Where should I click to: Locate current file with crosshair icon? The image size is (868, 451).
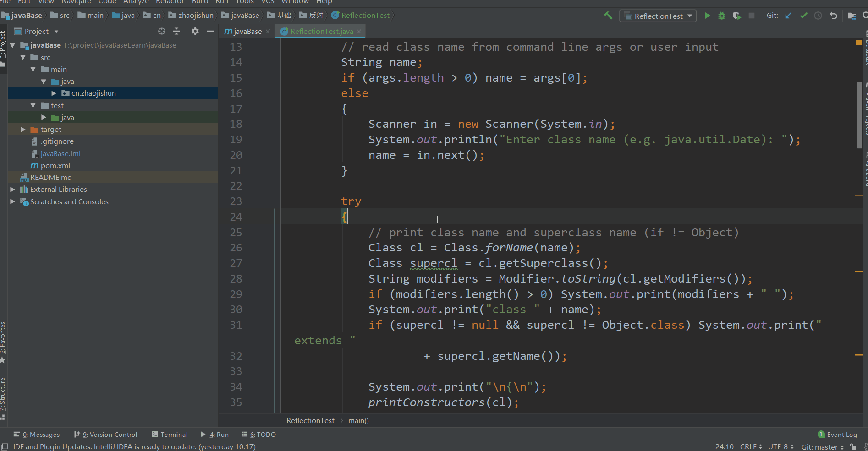[x=162, y=31]
